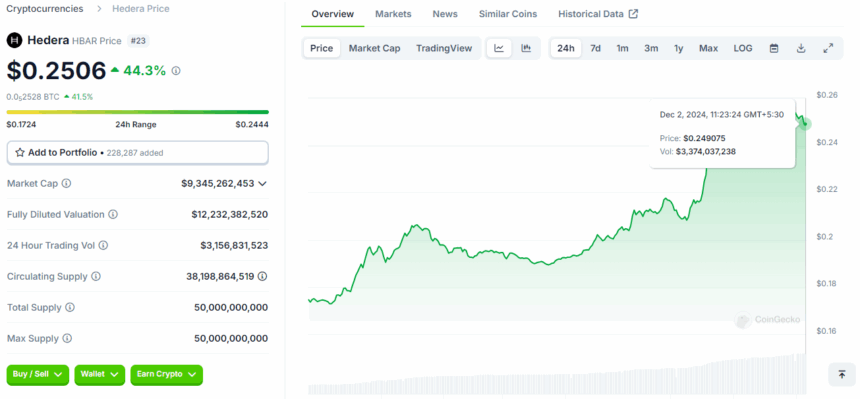Click the scroll-to-top arrow button
Screen dimensions: 860x399
(842, 375)
